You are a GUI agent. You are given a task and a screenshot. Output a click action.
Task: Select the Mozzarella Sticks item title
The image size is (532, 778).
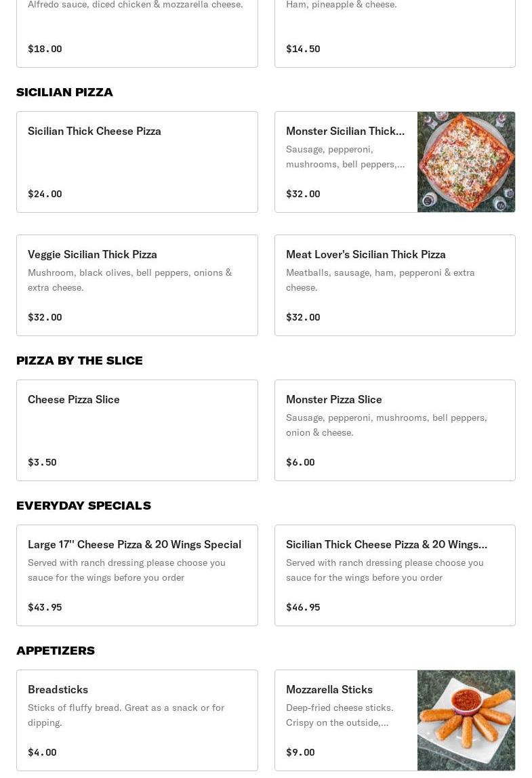pyautogui.click(x=329, y=689)
